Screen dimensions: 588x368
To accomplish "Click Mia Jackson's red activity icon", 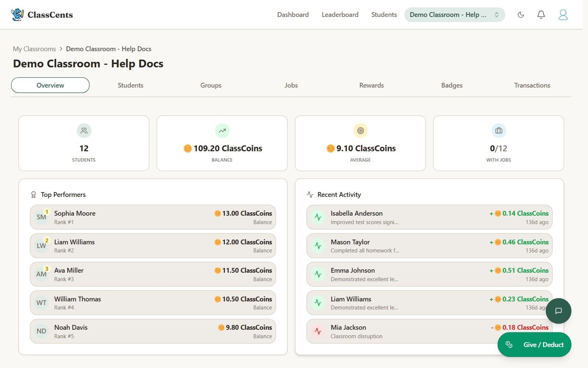I will tap(318, 331).
